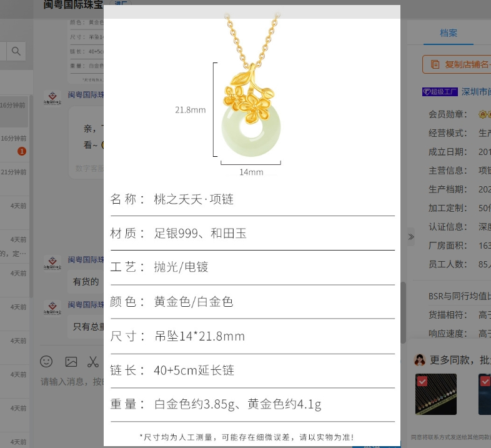
Task: Click the red unread badge in conversation list
Action: 22,151
